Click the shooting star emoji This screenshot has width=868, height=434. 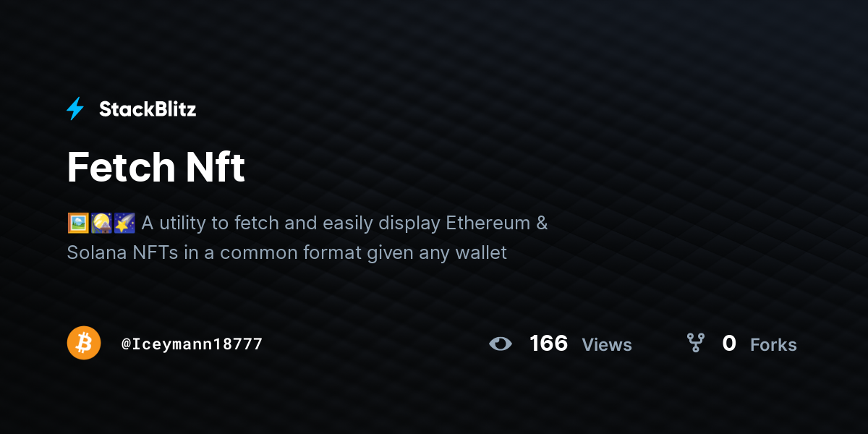tap(124, 223)
